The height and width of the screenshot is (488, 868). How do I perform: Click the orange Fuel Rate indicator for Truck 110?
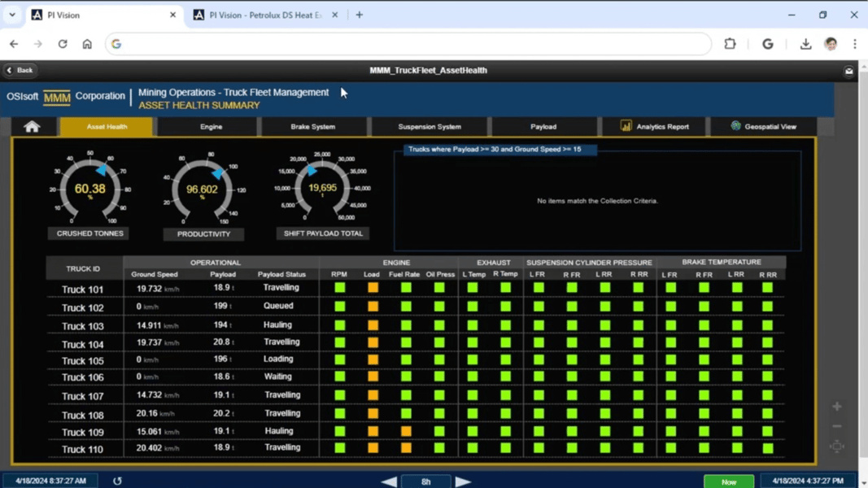tap(405, 448)
